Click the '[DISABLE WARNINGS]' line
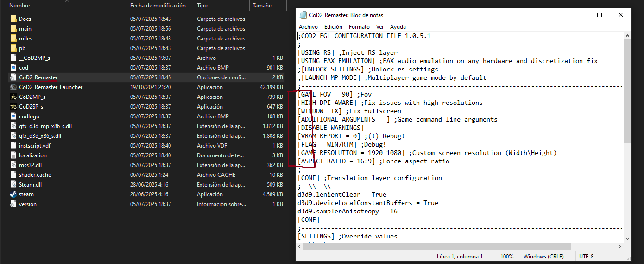 [x=331, y=128]
